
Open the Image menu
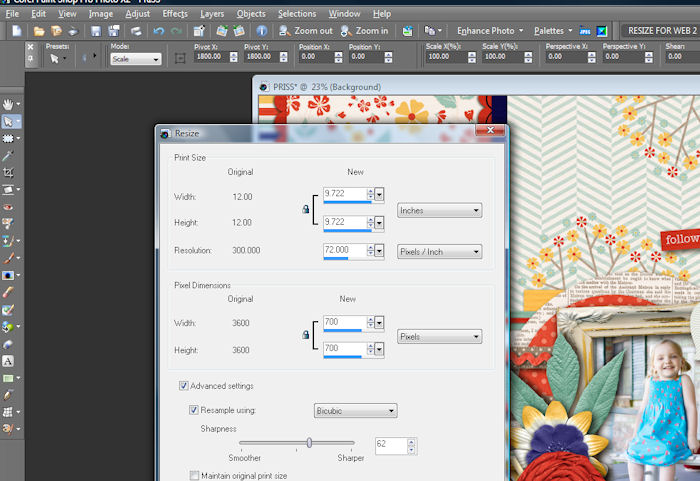(100, 14)
